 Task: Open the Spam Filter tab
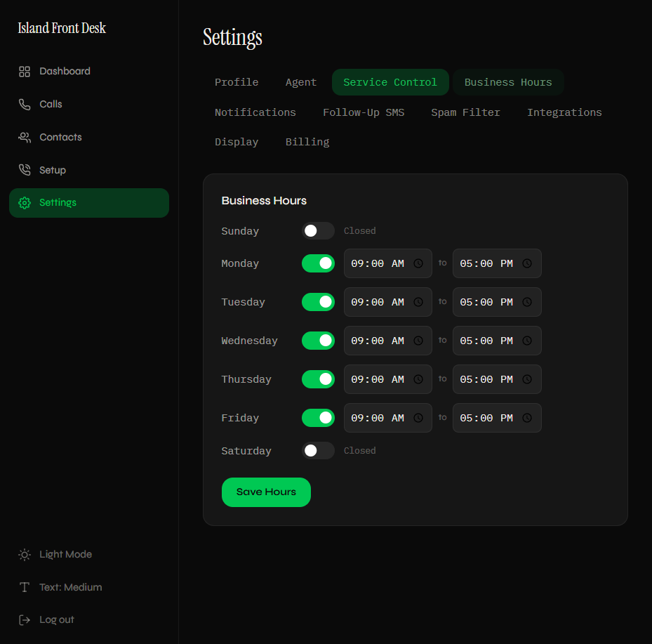click(465, 112)
